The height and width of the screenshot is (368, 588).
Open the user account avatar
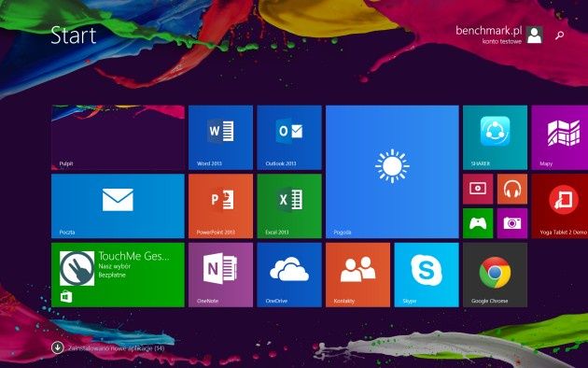coord(535,35)
